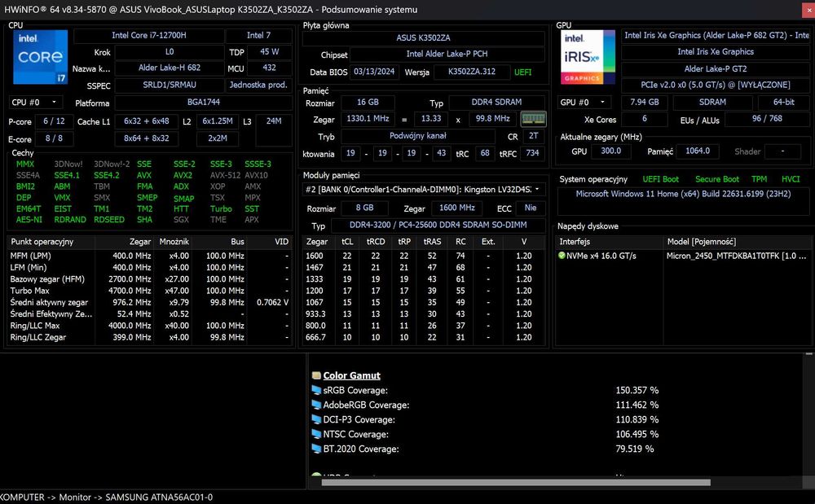Click the AES-NI feature flag
The width and height of the screenshot is (815, 504).
(x=29, y=220)
